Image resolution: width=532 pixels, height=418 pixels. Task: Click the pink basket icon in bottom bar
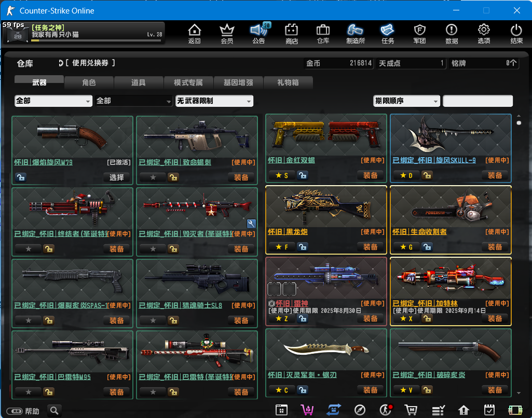point(307,410)
